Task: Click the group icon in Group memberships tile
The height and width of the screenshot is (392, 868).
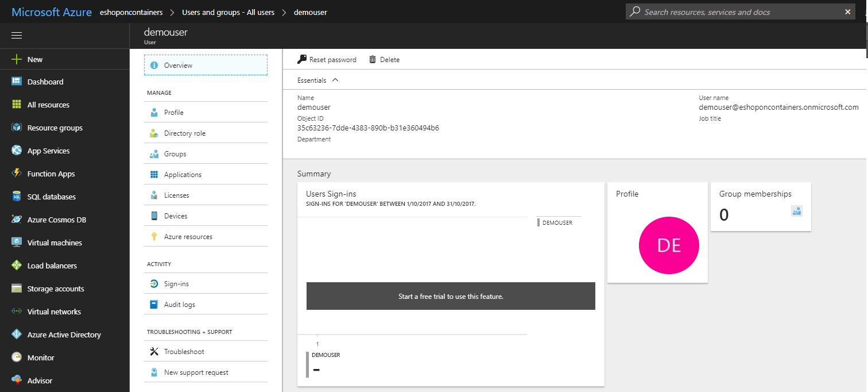Action: 796,211
